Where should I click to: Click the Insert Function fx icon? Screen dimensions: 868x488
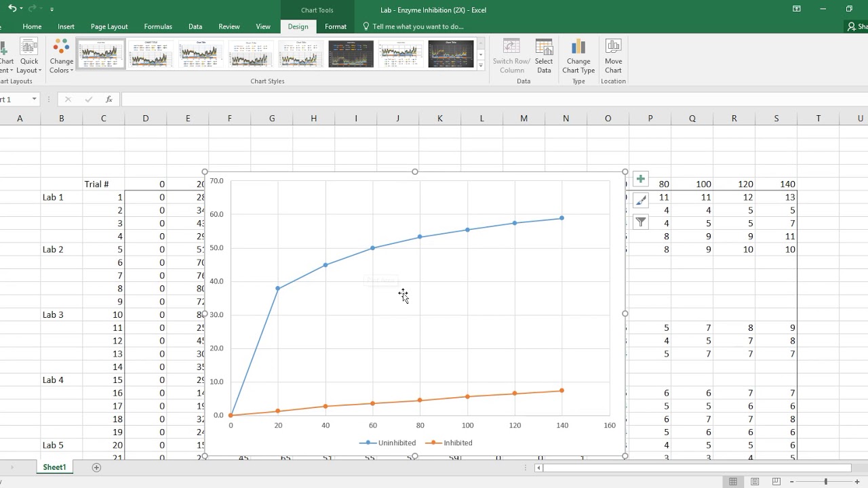[108, 100]
